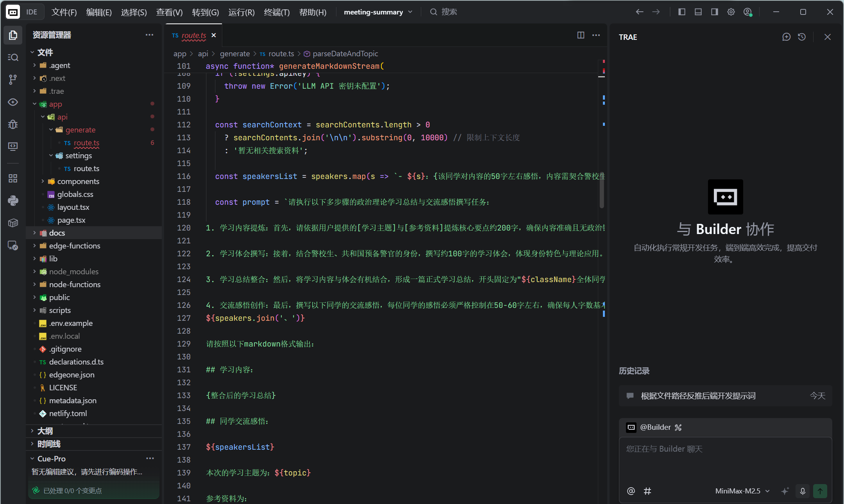
Task: Open Source Control view icon
Action: click(x=13, y=80)
